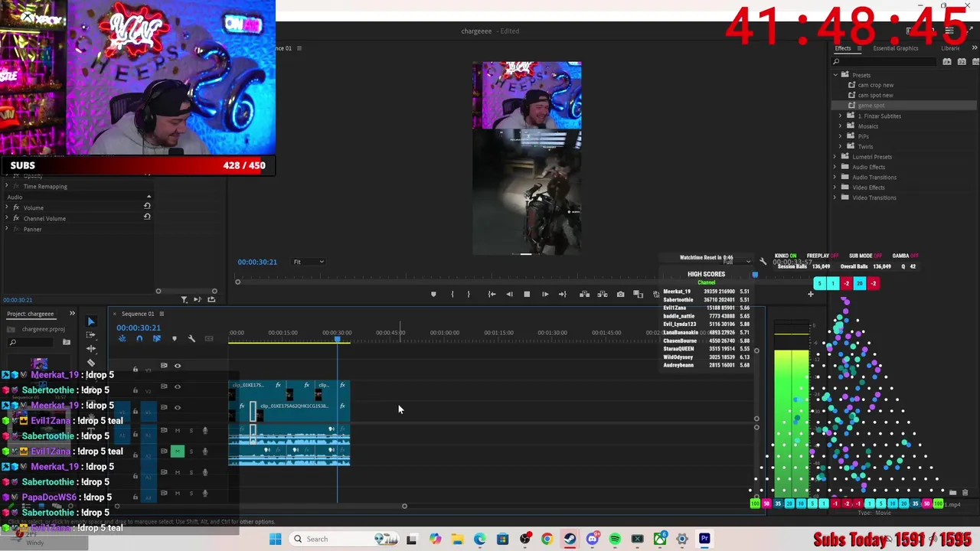
Task: Open timeline display settings wrench
Action: pyautogui.click(x=191, y=338)
